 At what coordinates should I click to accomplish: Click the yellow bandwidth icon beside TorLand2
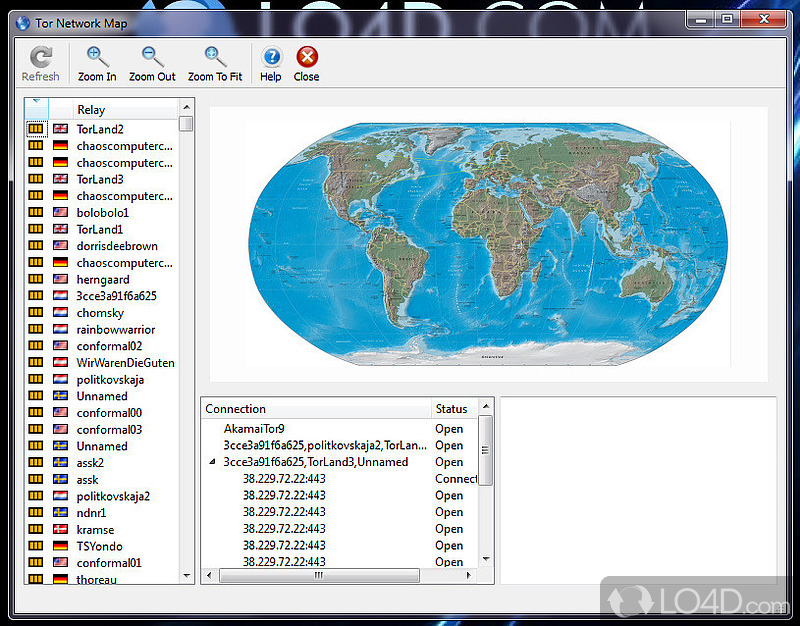tap(36, 129)
